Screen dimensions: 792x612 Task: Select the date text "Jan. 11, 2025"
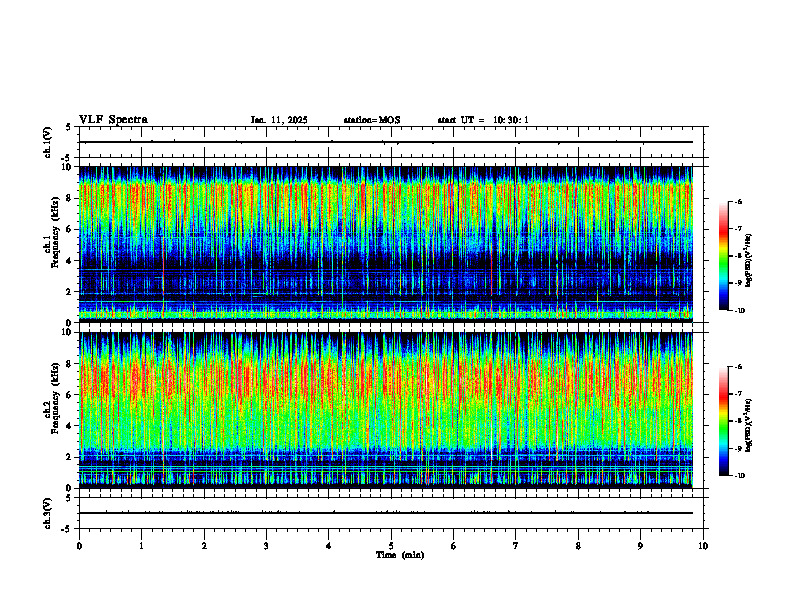click(279, 120)
